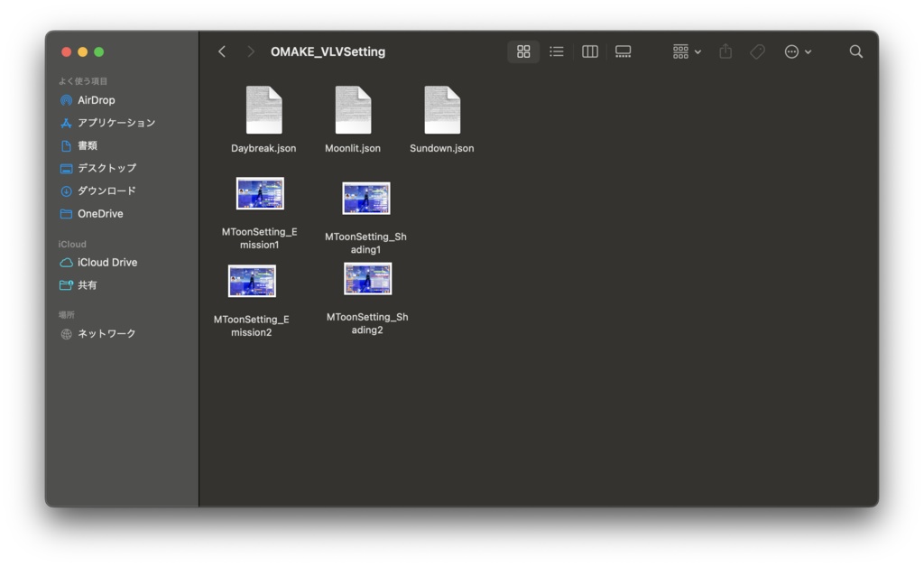Click the search magnifier icon
The width and height of the screenshot is (924, 567).
point(855,51)
